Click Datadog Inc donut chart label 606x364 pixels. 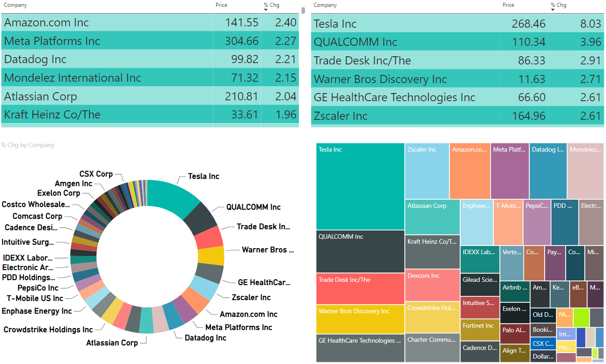coord(205,338)
